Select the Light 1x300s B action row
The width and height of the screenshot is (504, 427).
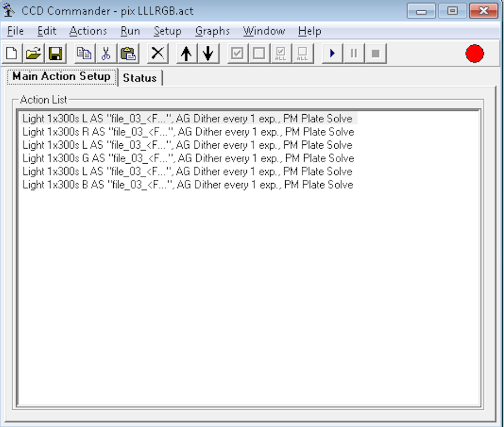coord(188,185)
